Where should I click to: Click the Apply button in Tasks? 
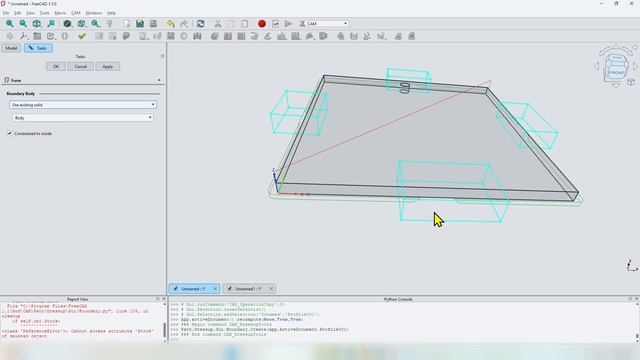point(108,67)
